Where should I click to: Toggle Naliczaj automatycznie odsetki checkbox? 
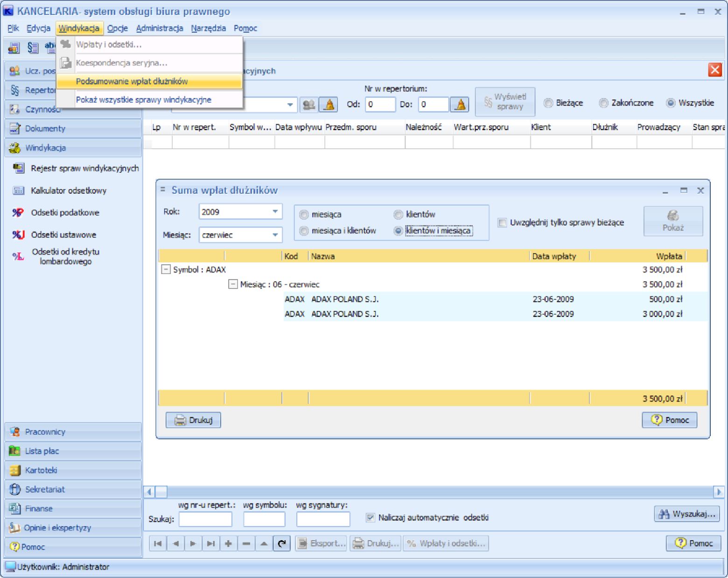coord(371,517)
